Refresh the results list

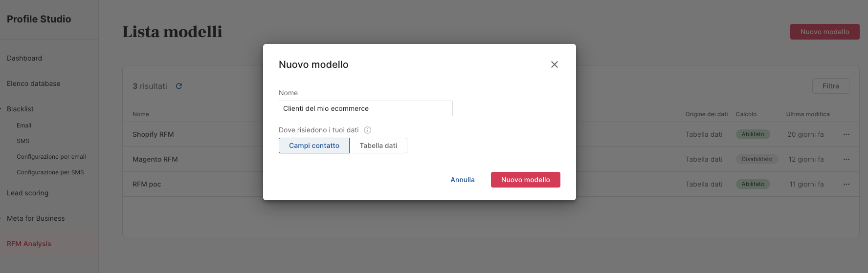[x=179, y=86]
